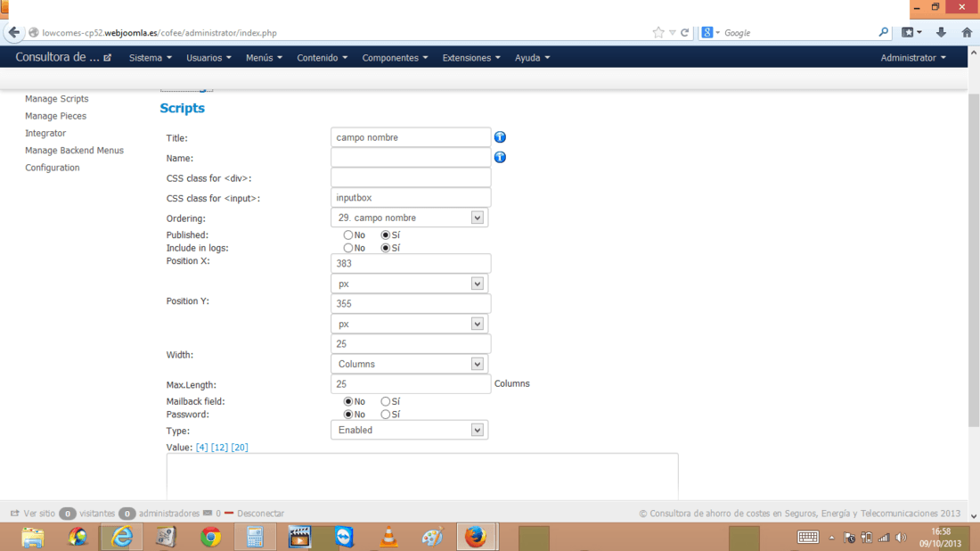Open site preview icon beside Consultora de ...
The image size is (980, 551).
pos(108,58)
